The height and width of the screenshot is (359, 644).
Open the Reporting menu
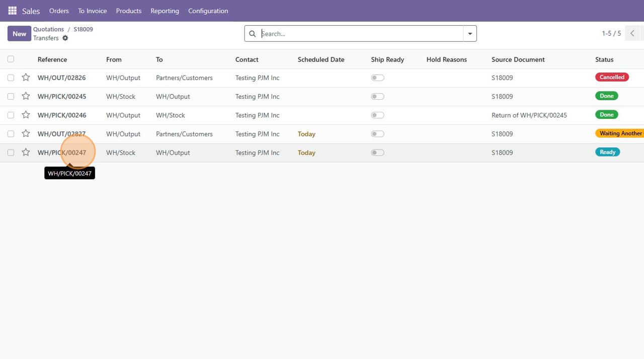point(165,11)
